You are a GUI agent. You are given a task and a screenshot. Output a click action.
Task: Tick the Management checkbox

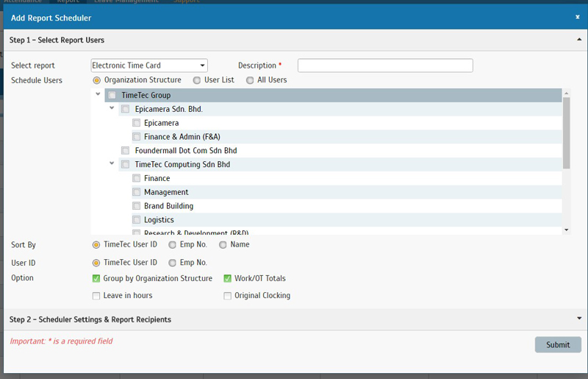137,192
